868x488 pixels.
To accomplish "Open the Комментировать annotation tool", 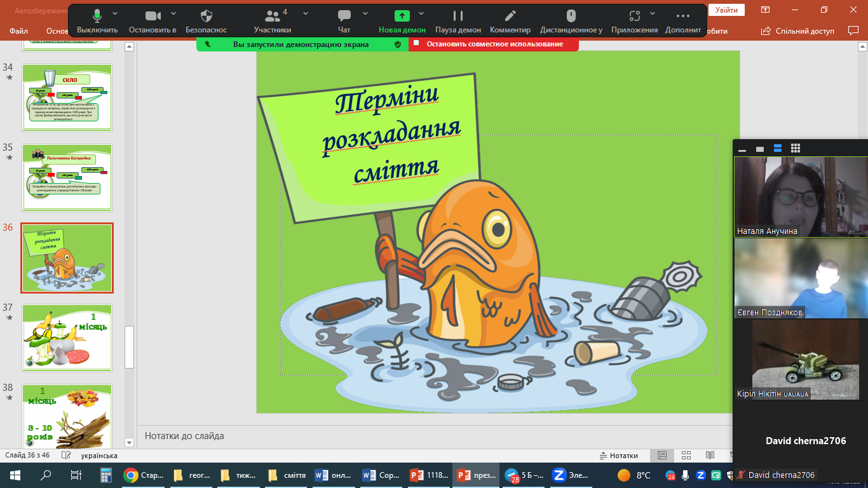I will click(x=510, y=21).
